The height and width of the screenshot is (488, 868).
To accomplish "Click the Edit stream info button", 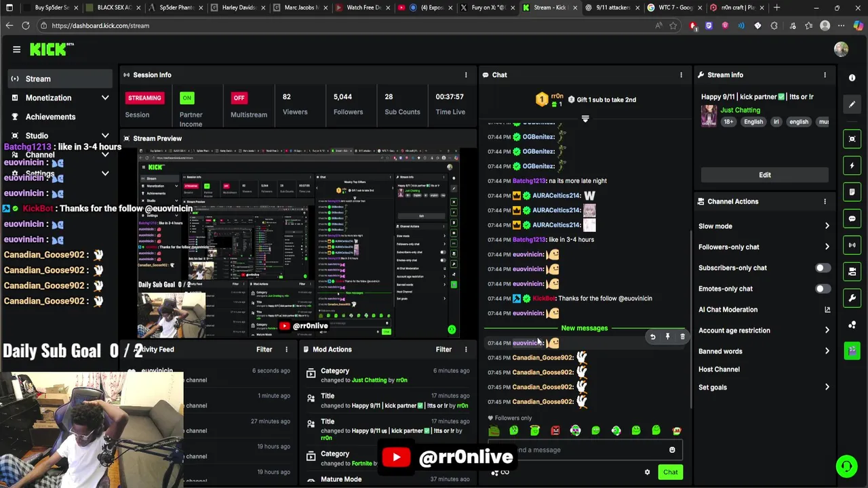I will click(x=765, y=175).
